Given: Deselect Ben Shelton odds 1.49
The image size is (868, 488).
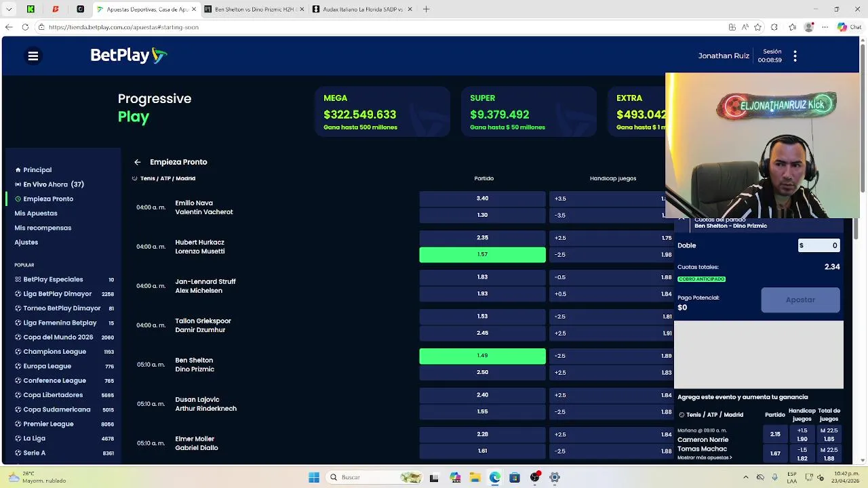Looking at the screenshot, I should (482, 356).
